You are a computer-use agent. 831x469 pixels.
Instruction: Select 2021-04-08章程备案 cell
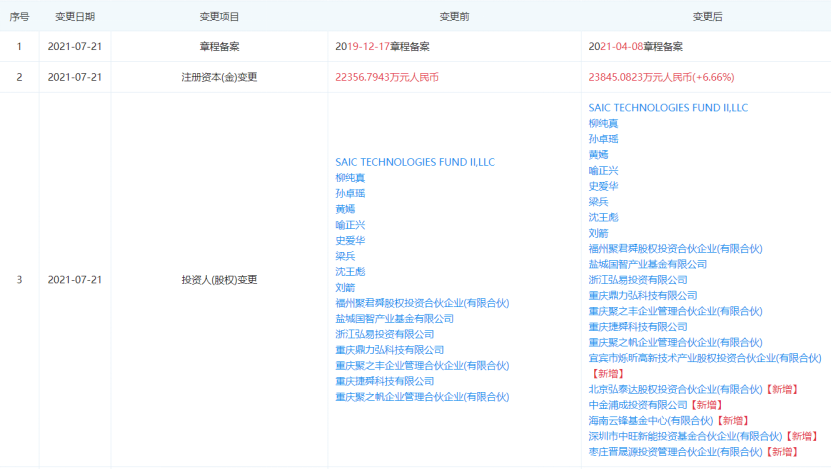pyautogui.click(x=635, y=47)
